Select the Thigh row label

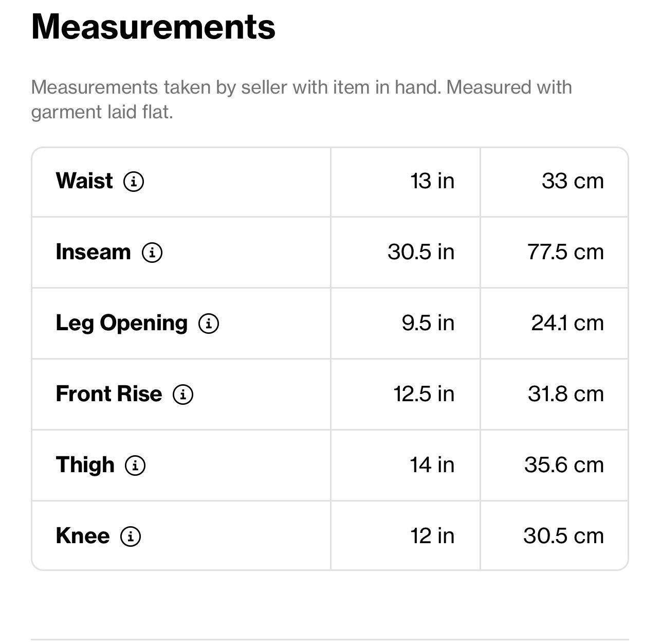(85, 465)
